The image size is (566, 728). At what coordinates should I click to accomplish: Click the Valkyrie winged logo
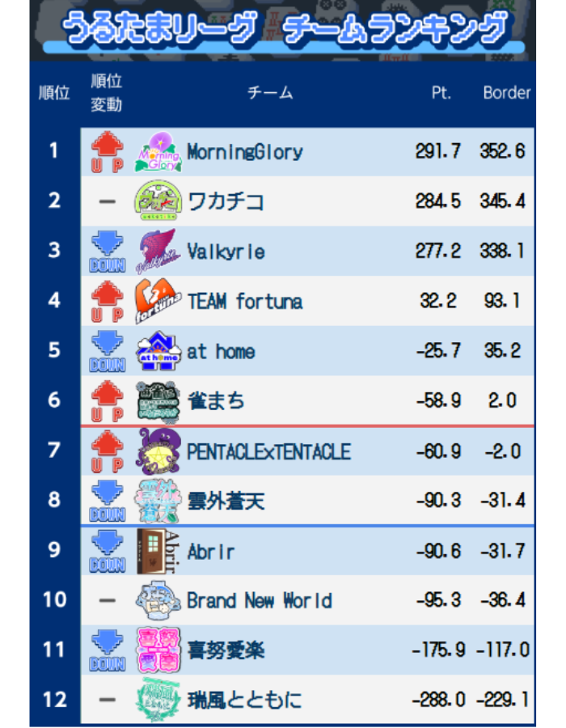[158, 252]
